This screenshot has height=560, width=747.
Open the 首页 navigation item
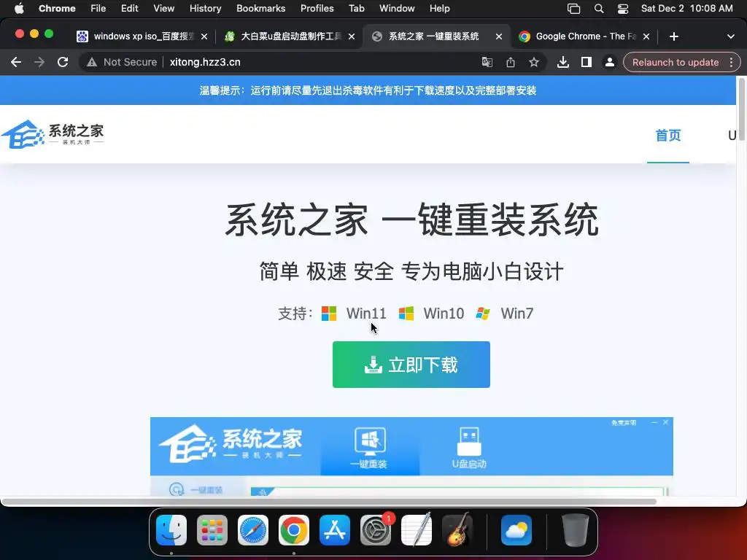point(668,136)
